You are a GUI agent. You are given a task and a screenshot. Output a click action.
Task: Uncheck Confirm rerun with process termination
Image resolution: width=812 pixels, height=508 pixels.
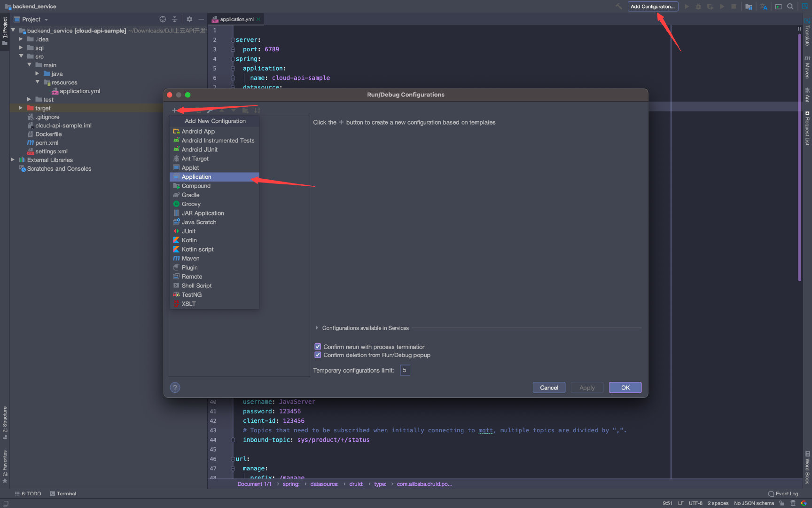pyautogui.click(x=318, y=347)
